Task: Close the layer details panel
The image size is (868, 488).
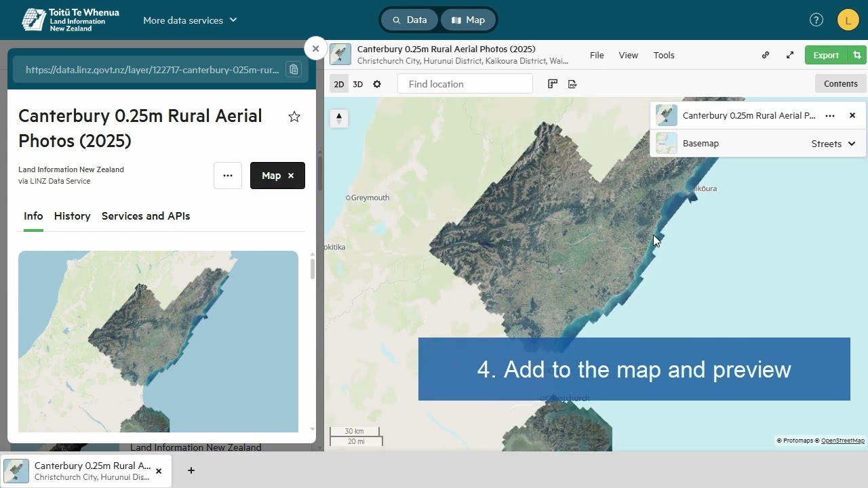Action: (315, 49)
